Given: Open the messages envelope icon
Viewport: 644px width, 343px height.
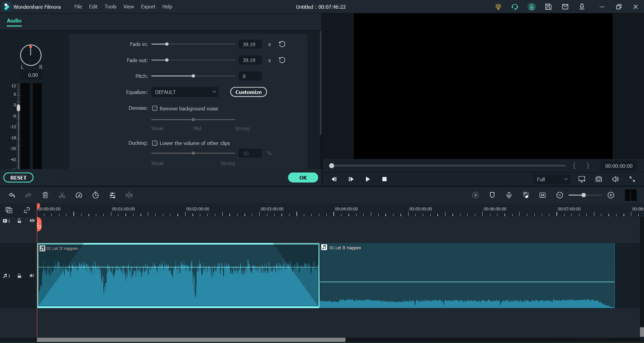Looking at the screenshot, I should tap(565, 7).
